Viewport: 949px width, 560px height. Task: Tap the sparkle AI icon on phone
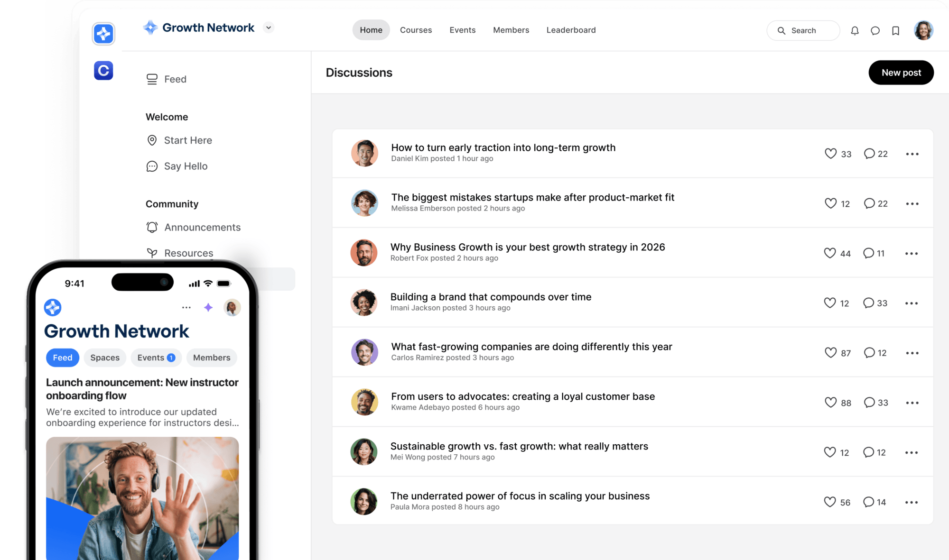pyautogui.click(x=208, y=308)
